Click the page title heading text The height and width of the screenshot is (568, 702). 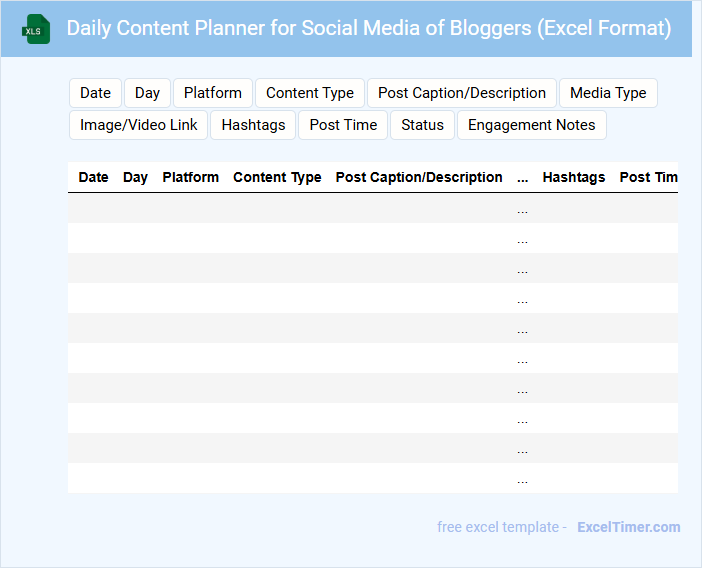(x=368, y=28)
